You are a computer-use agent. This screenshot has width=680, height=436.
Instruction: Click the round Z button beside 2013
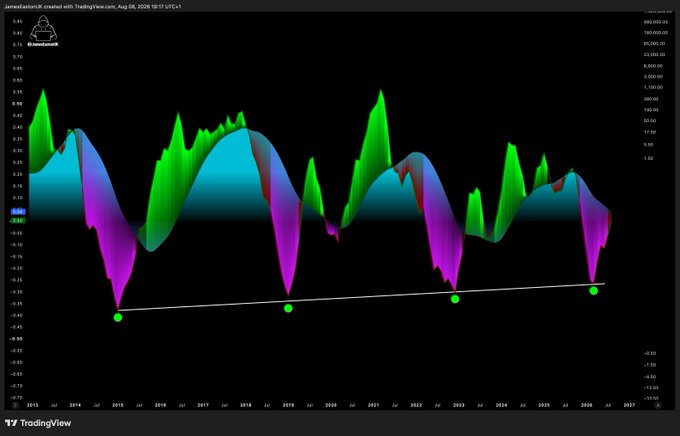[15, 405]
